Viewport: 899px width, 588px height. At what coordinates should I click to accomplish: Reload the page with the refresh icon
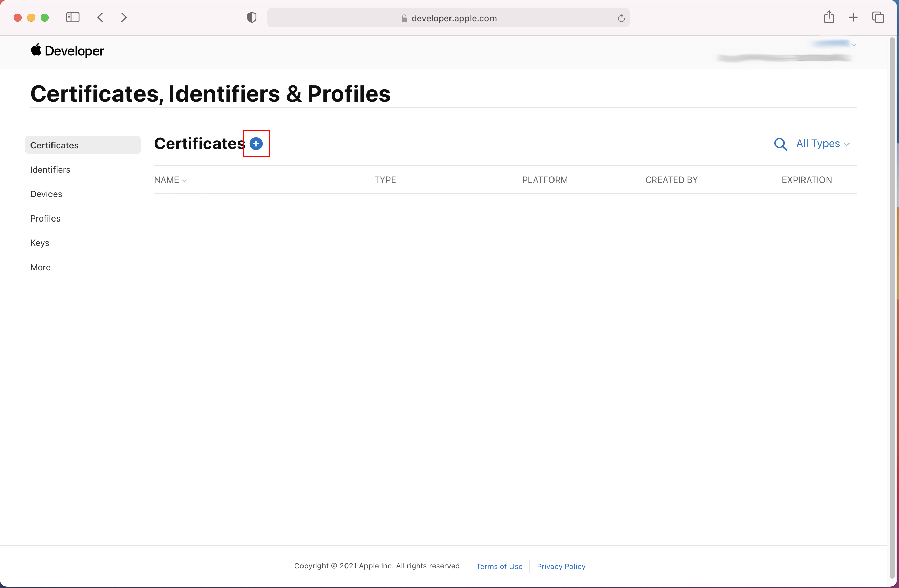[x=621, y=18]
